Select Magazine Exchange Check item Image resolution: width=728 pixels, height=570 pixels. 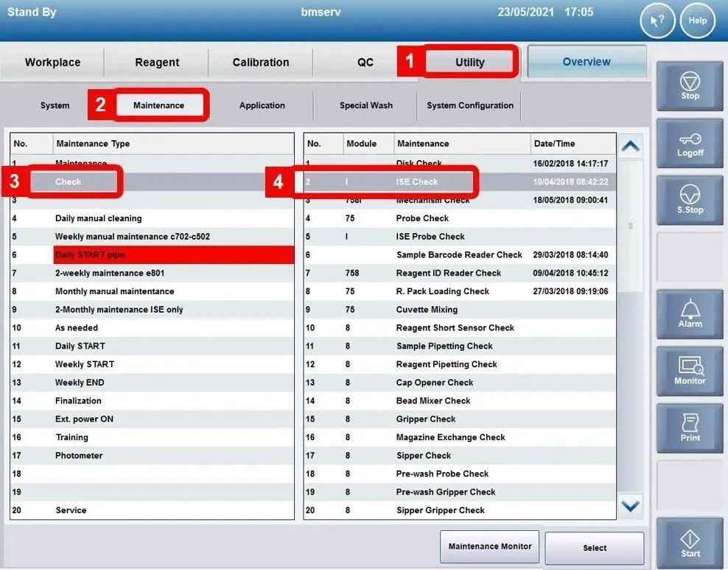[460, 437]
